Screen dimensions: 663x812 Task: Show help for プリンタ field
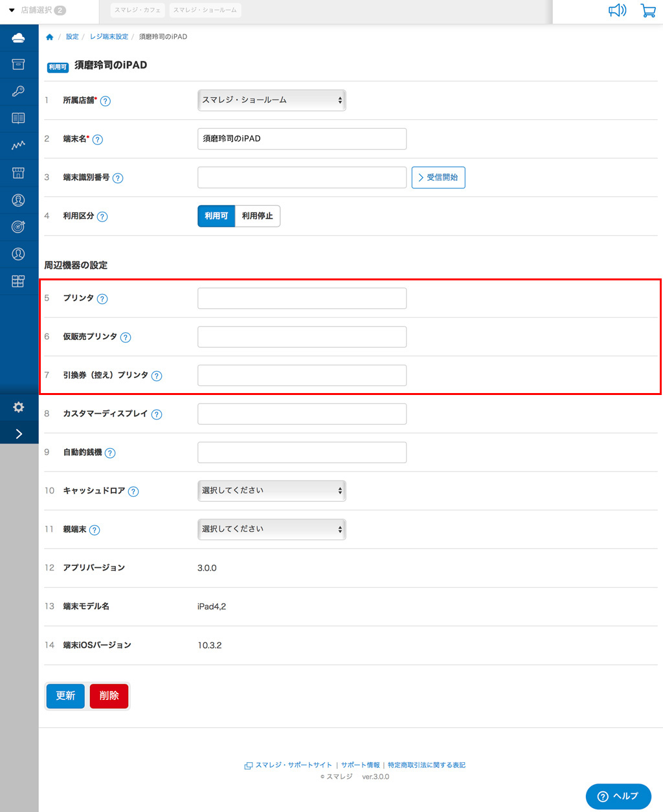tap(102, 299)
